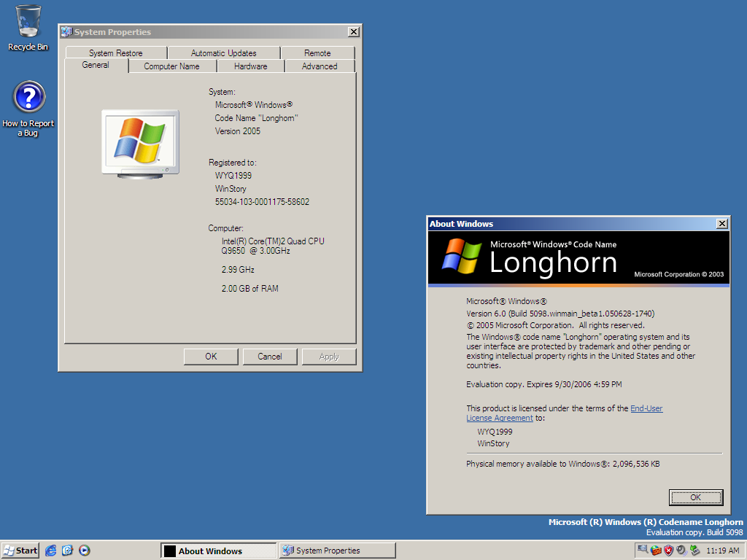The image size is (747, 560).
Task: Open the middle quick launch icon
Action: point(67,551)
